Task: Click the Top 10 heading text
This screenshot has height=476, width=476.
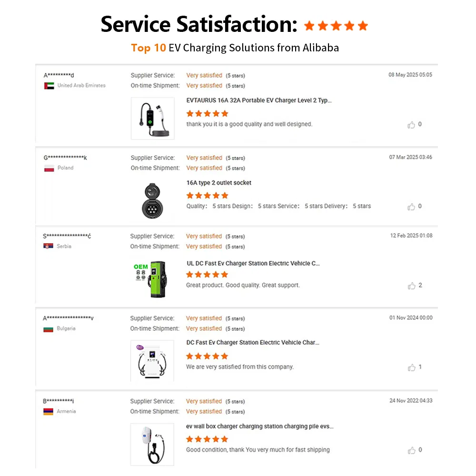Action: coord(147,48)
